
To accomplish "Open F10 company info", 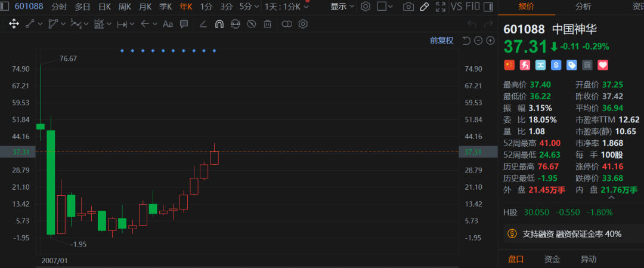I will coord(472,6).
